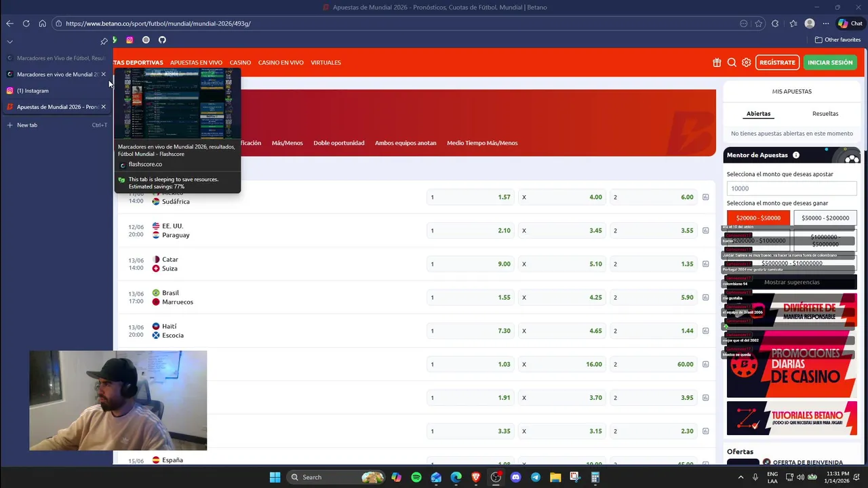Bet on Escocia win at 1.44
The image size is (868, 488).
[x=654, y=331]
